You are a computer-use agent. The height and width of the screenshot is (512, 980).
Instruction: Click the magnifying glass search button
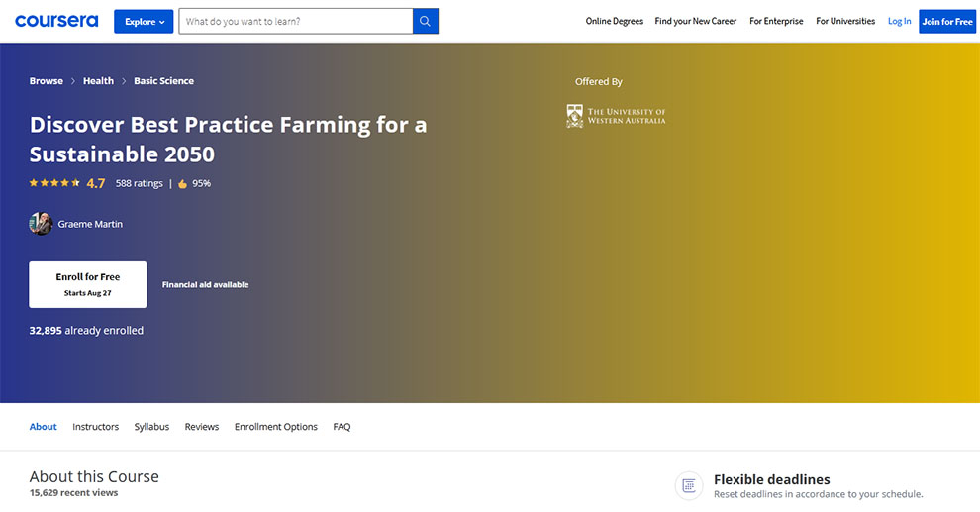(425, 21)
